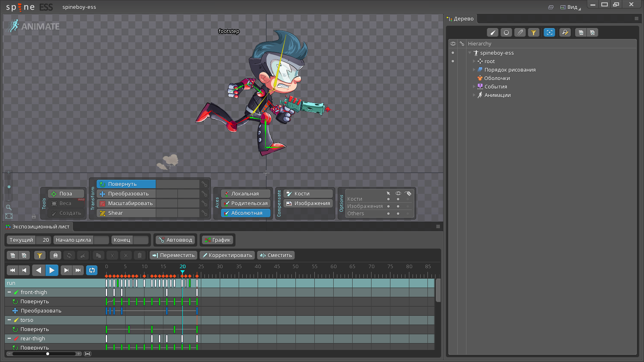Open the Вид menu

[x=570, y=7]
